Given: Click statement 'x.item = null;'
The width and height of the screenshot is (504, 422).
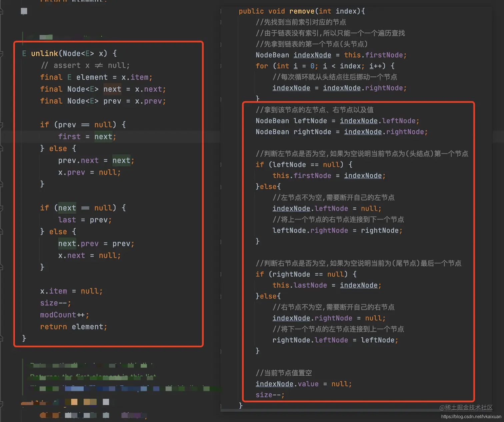Looking at the screenshot, I should tap(71, 291).
